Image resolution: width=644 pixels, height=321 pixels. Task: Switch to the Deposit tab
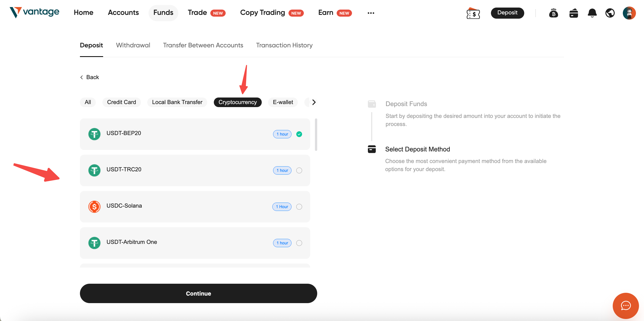(x=91, y=45)
